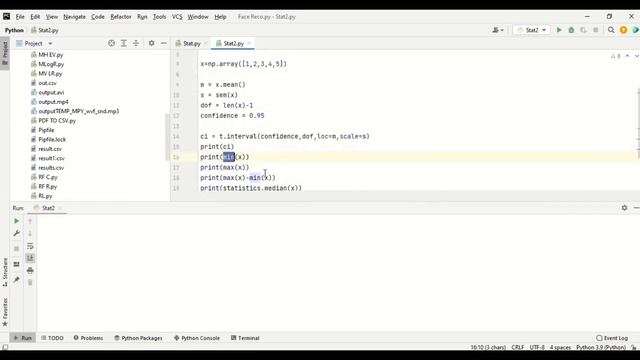The image size is (640, 360).
Task: Change the Python 3.9 interpreter
Action: pyautogui.click(x=600, y=347)
